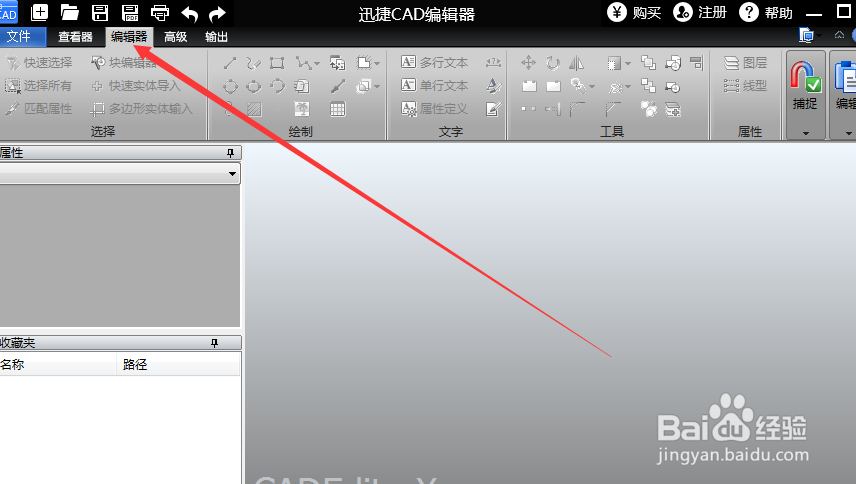Click the insert block icon
This screenshot has height=484, width=856.
click(337, 63)
